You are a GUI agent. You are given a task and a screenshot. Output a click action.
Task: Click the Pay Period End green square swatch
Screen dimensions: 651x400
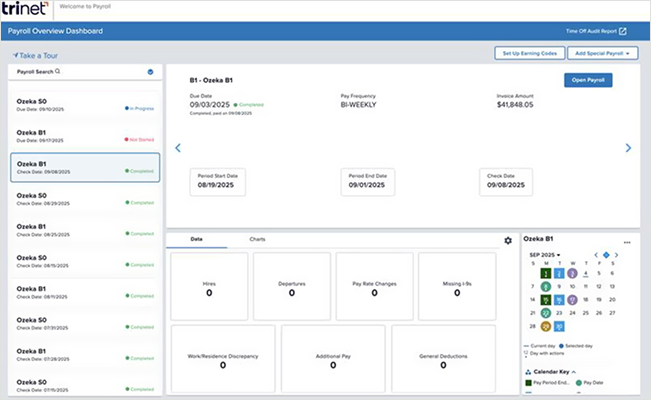529,383
